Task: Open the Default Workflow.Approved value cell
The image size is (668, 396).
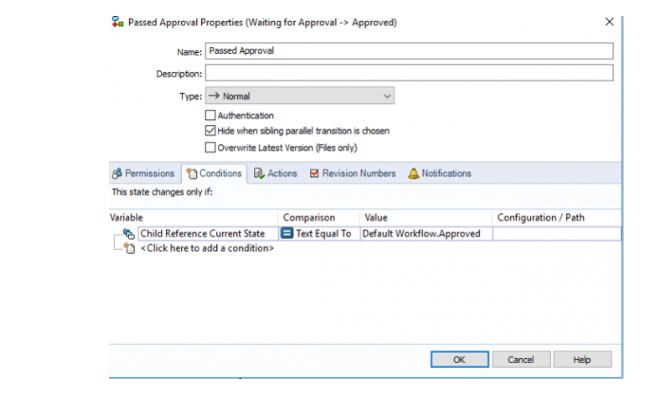Action: point(426,233)
